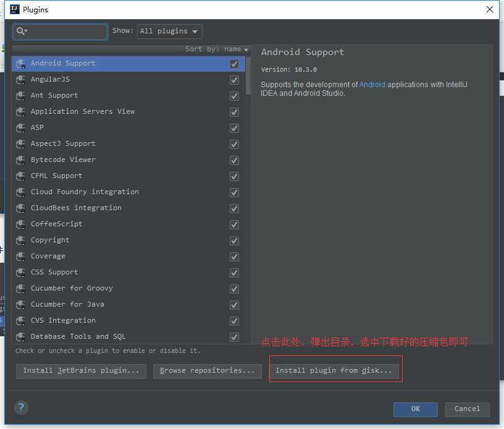Click the CSS Support plugin icon
This screenshot has height=429, width=504.
pos(20,273)
